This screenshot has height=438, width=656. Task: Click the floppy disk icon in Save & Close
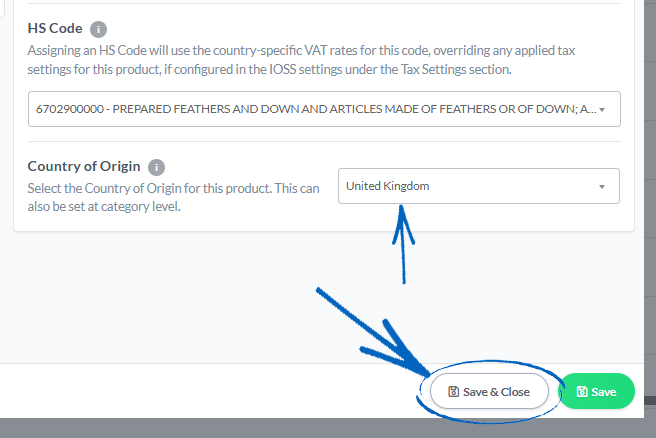click(454, 392)
